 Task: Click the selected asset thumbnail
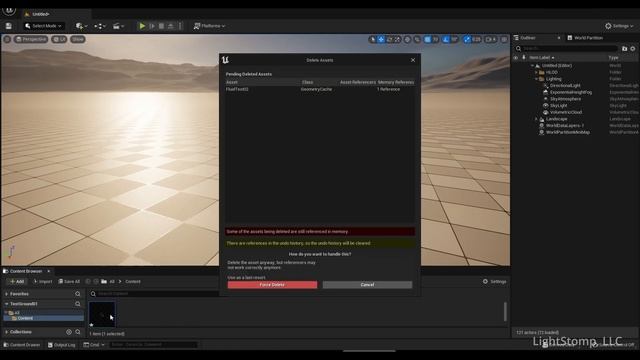tap(102, 314)
